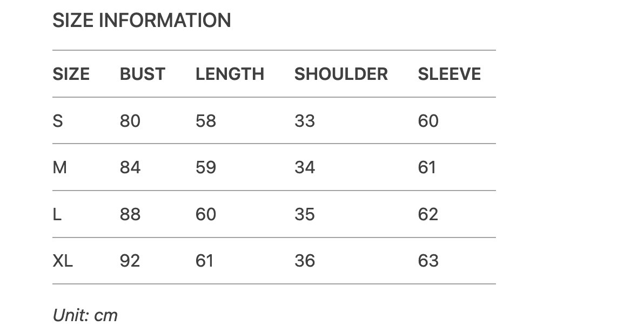Select the L size row label
The width and height of the screenshot is (644, 326).
(x=57, y=214)
